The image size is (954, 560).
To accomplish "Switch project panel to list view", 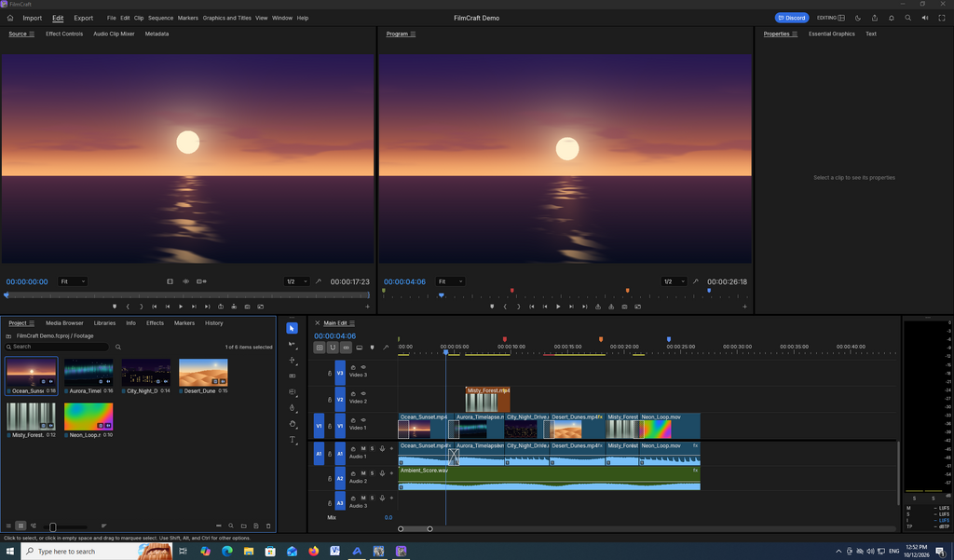I will pyautogui.click(x=8, y=526).
